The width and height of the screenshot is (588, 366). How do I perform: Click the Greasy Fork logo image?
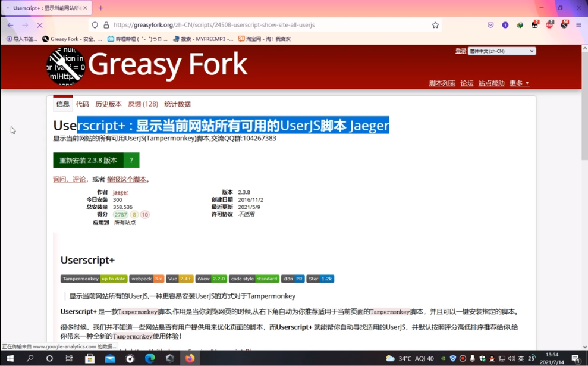coord(65,67)
